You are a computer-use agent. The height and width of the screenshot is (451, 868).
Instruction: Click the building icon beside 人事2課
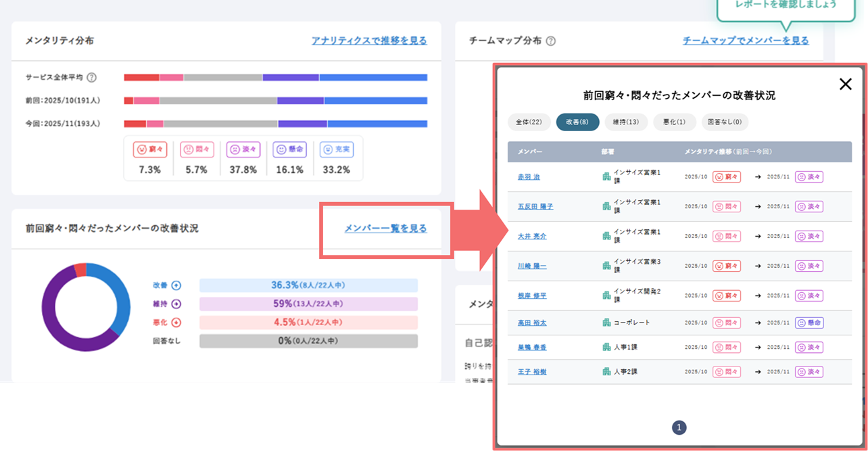(606, 371)
